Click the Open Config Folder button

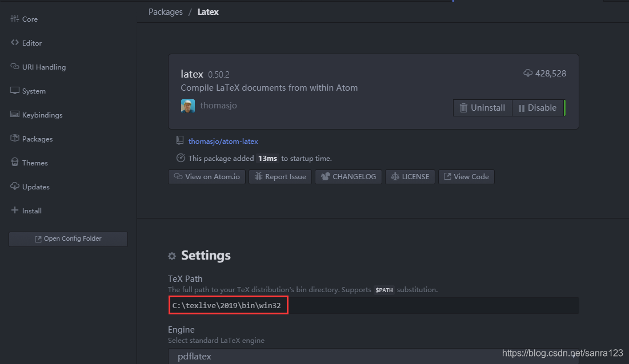pos(68,239)
